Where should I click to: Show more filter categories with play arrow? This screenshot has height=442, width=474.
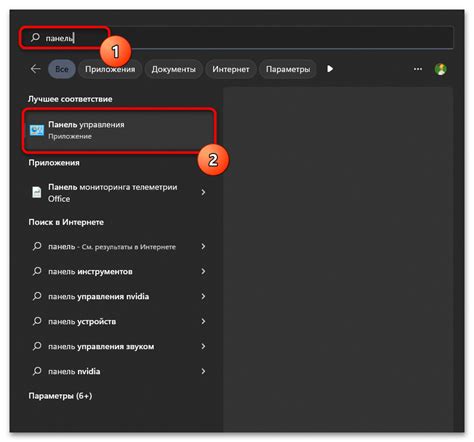[330, 69]
